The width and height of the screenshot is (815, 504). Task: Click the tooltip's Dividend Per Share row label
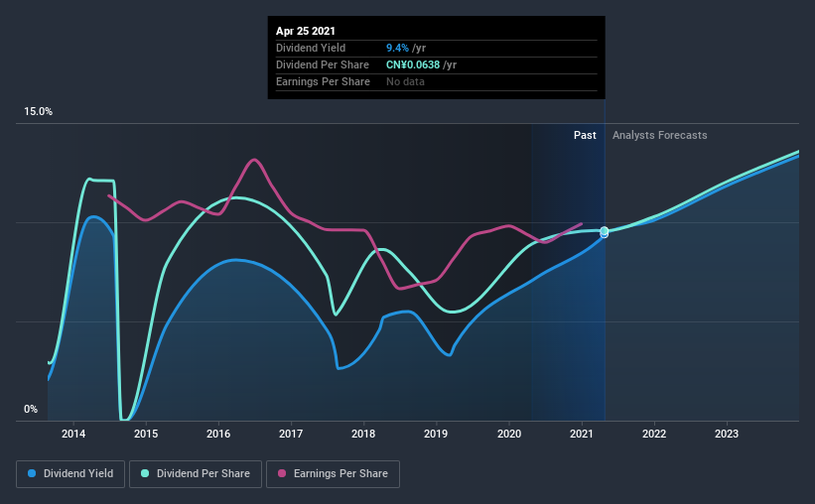tap(323, 64)
